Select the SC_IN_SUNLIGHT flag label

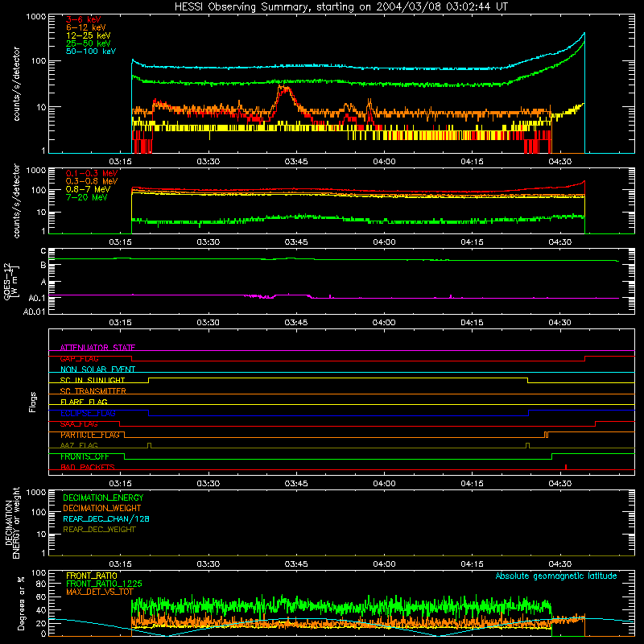click(93, 380)
